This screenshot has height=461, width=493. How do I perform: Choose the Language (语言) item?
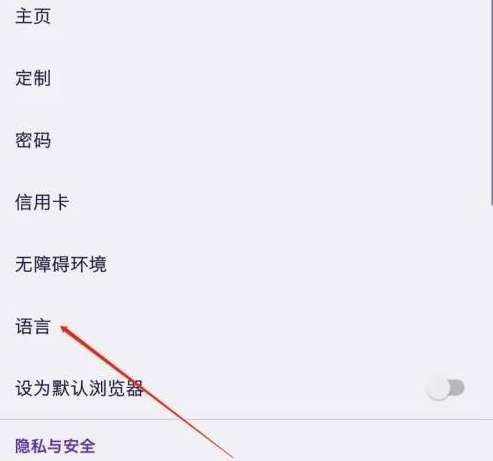(x=245, y=326)
